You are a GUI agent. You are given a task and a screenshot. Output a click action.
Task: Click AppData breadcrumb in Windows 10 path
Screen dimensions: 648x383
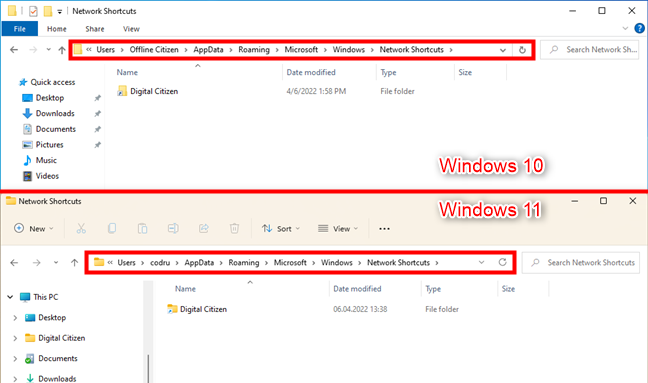point(208,50)
